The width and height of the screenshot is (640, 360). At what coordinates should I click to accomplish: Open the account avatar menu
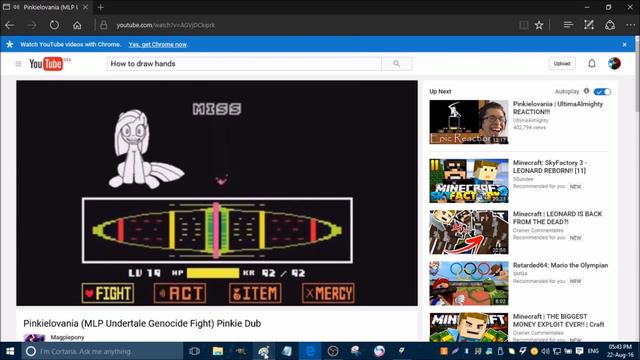(x=614, y=64)
